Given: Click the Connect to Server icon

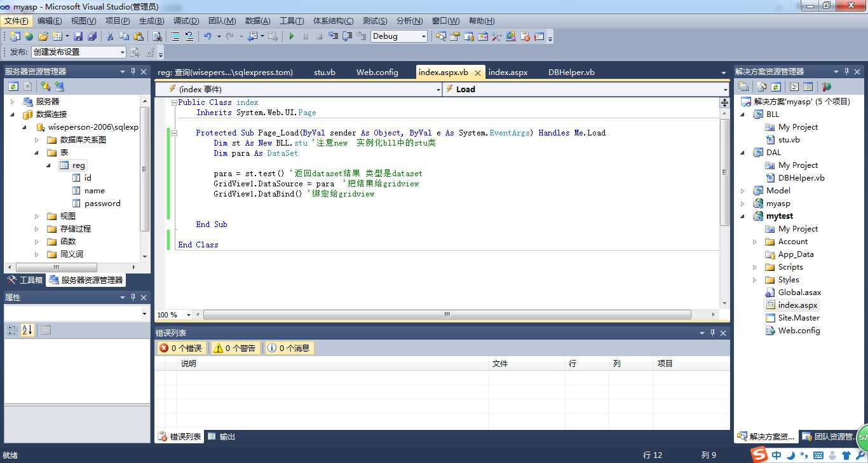Looking at the screenshot, I should [59, 86].
